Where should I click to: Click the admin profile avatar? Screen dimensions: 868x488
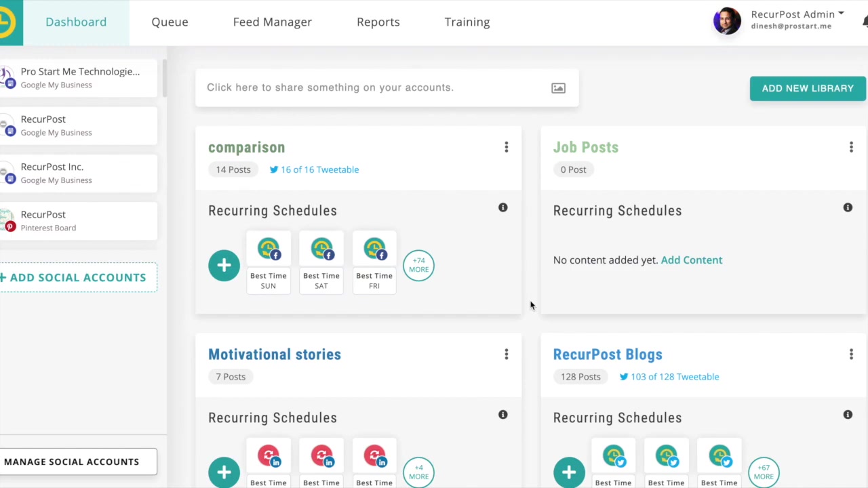[x=727, y=21]
